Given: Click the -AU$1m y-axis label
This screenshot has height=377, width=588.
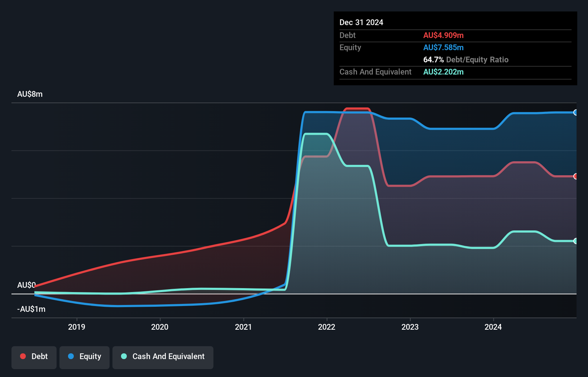Looking at the screenshot, I should click(31, 309).
